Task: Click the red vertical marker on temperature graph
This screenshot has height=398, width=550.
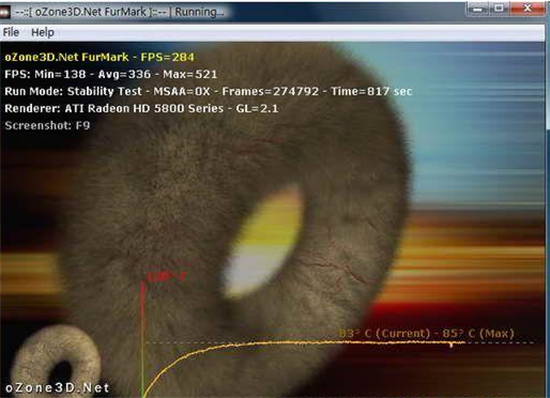Action: 142,338
